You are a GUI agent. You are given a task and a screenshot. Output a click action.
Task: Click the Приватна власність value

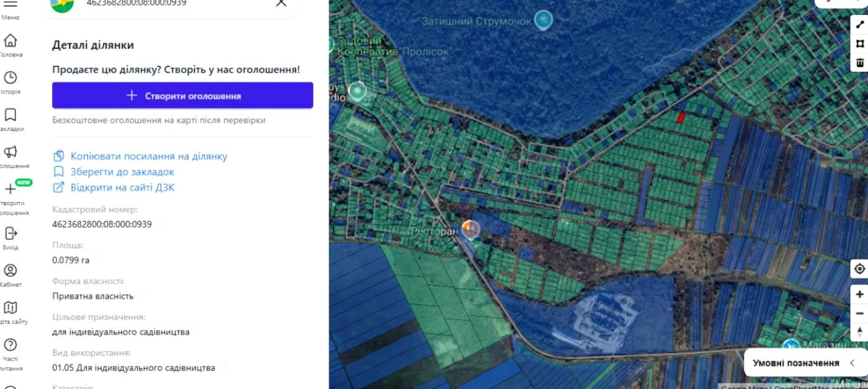pos(93,296)
